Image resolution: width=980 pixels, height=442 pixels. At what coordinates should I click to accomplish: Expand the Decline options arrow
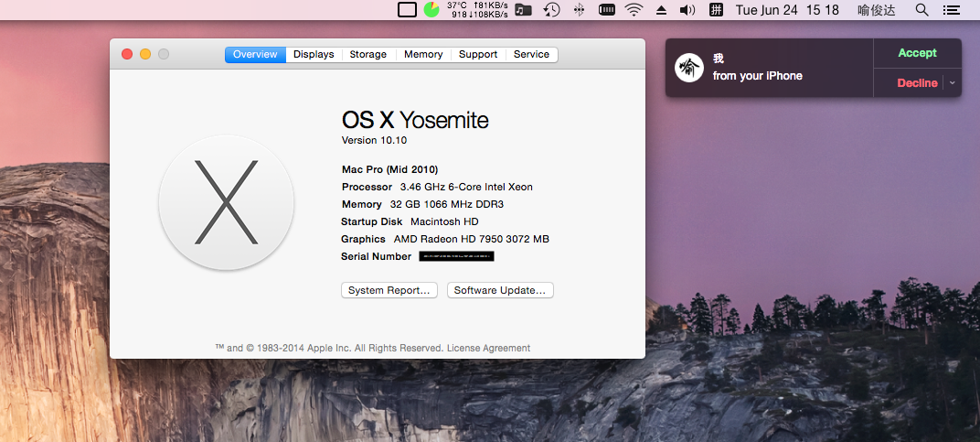click(x=953, y=82)
